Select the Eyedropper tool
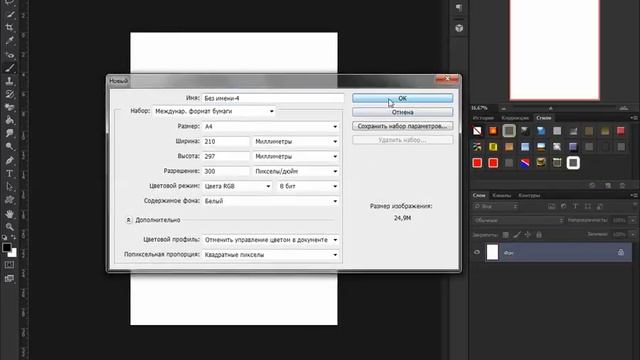The image size is (640, 360). (10, 41)
